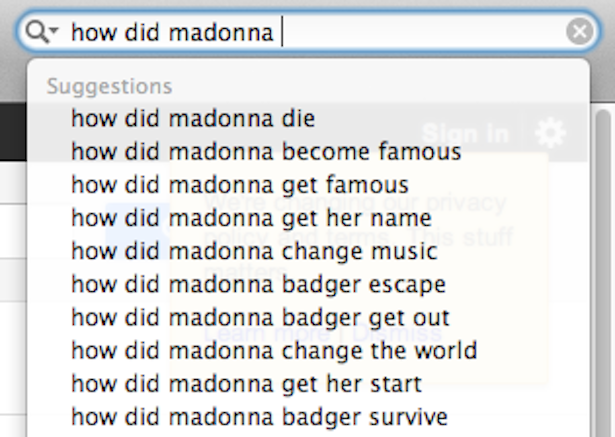The width and height of the screenshot is (615, 437).
Task: Select 'how did madonna get her start'
Action: click(308, 384)
